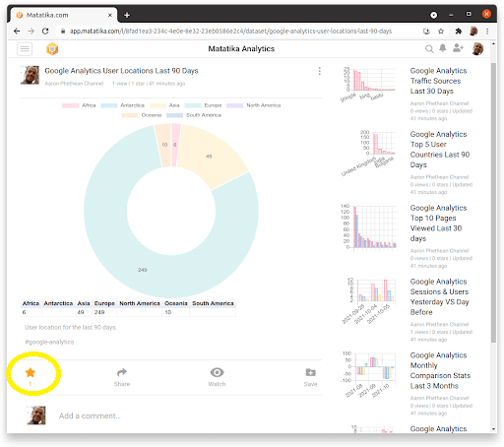Click the add user icon
The image size is (504, 447).
tap(458, 48)
